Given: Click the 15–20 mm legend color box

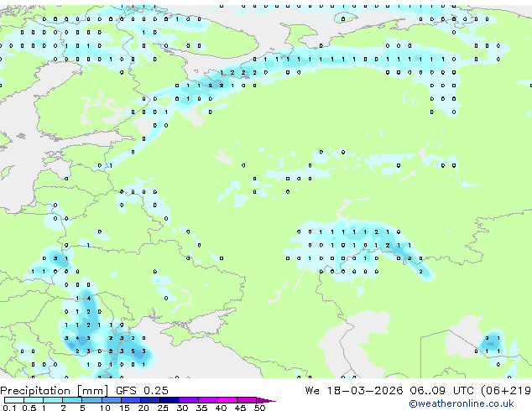Looking at the screenshot, I should pos(131,400).
